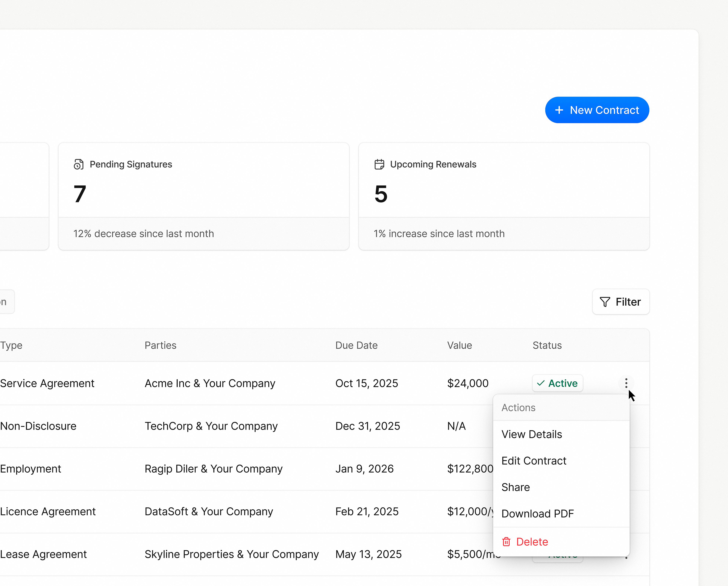This screenshot has height=586, width=728.
Task: Click the Filter button
Action: (621, 302)
